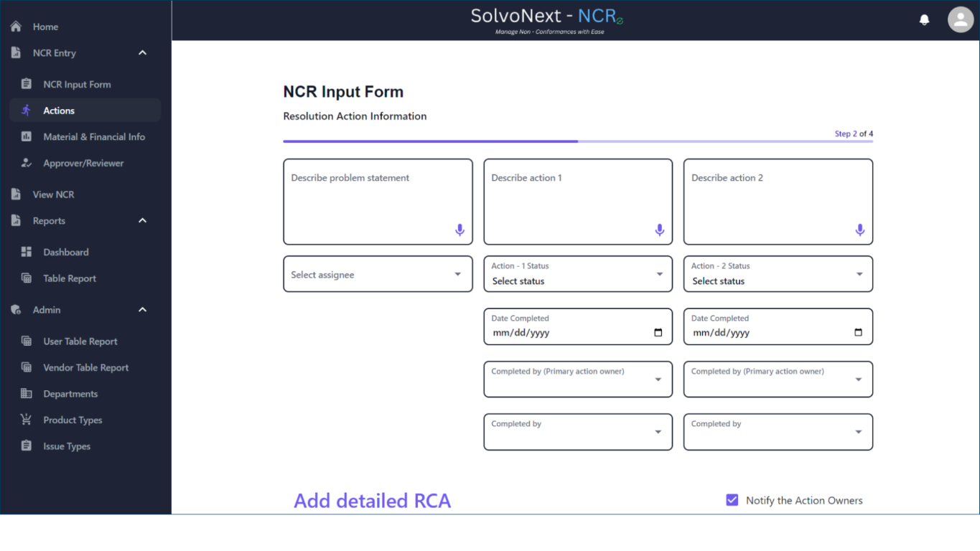Open Vendor Table Report
This screenshot has width=980, height=551.
(x=85, y=368)
